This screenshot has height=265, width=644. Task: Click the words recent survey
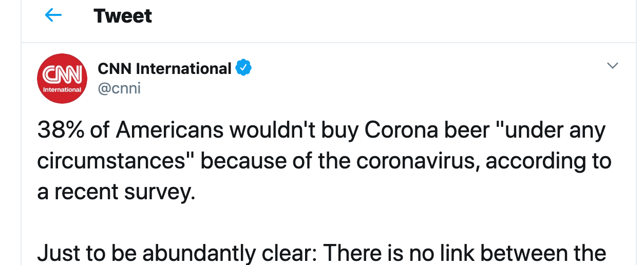pyautogui.click(x=125, y=192)
